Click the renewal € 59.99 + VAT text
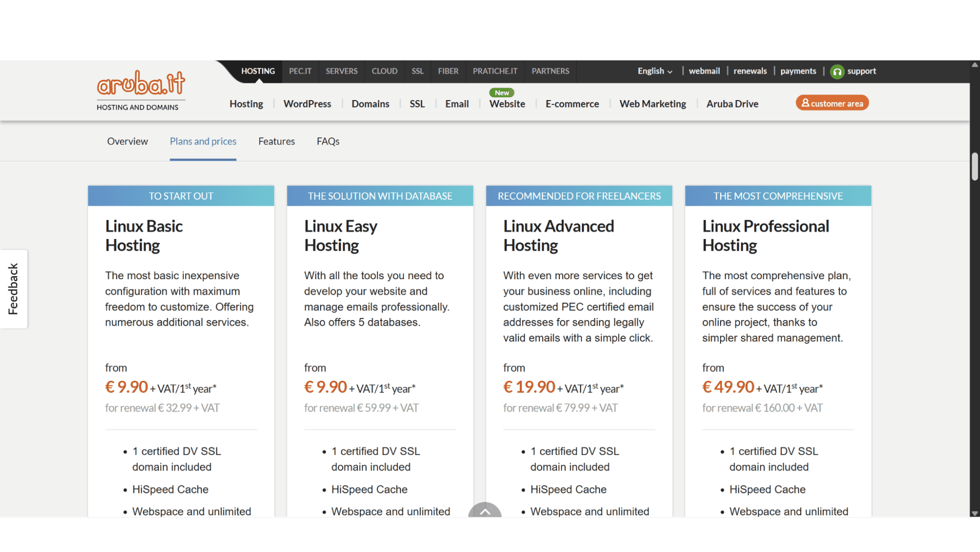 pos(361,408)
